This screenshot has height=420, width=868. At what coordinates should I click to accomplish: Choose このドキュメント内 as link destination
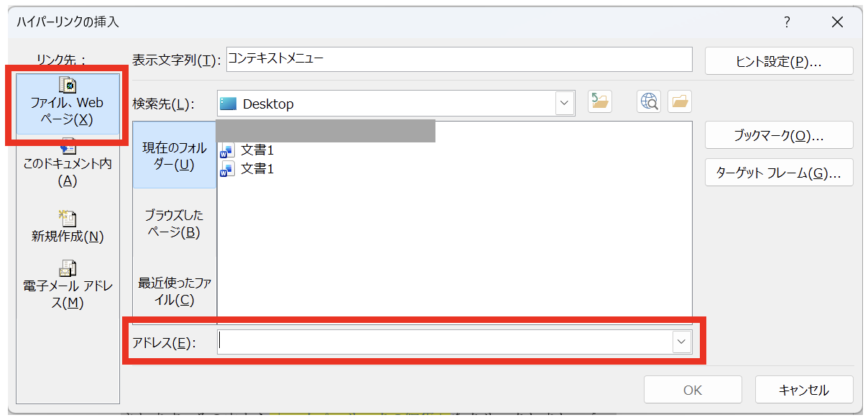68,164
